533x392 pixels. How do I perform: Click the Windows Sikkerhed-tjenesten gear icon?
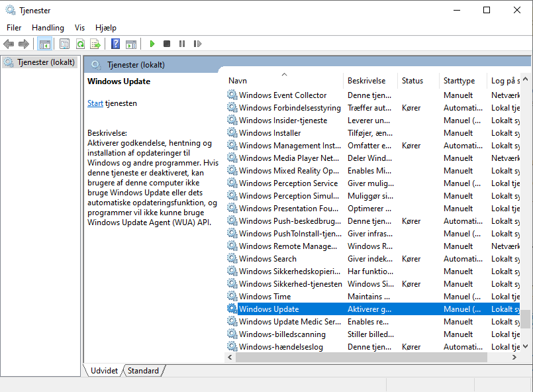point(232,283)
